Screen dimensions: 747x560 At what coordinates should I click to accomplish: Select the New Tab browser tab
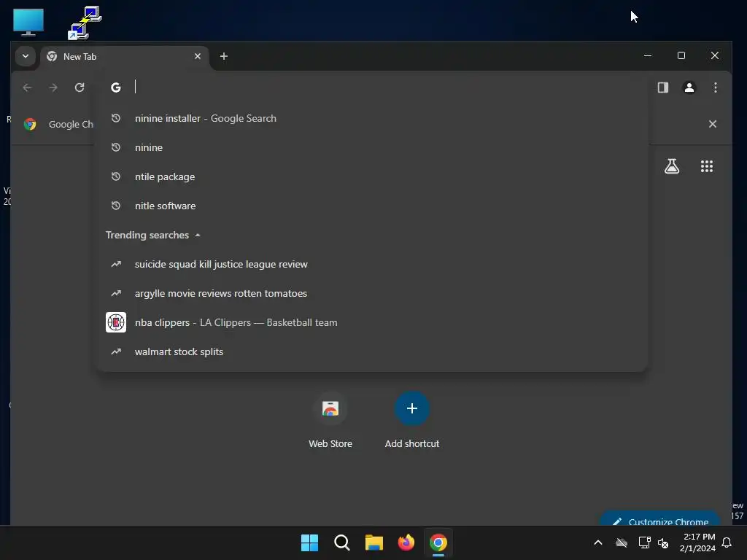click(x=124, y=57)
